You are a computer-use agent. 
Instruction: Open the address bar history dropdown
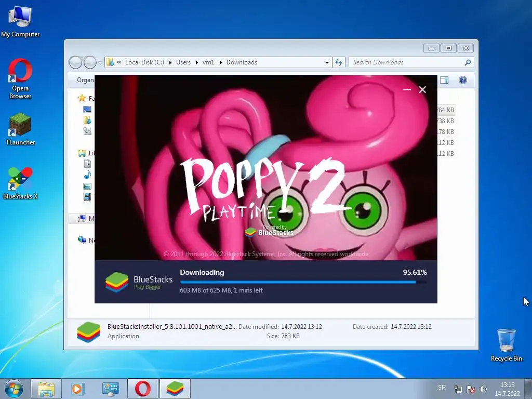(327, 63)
